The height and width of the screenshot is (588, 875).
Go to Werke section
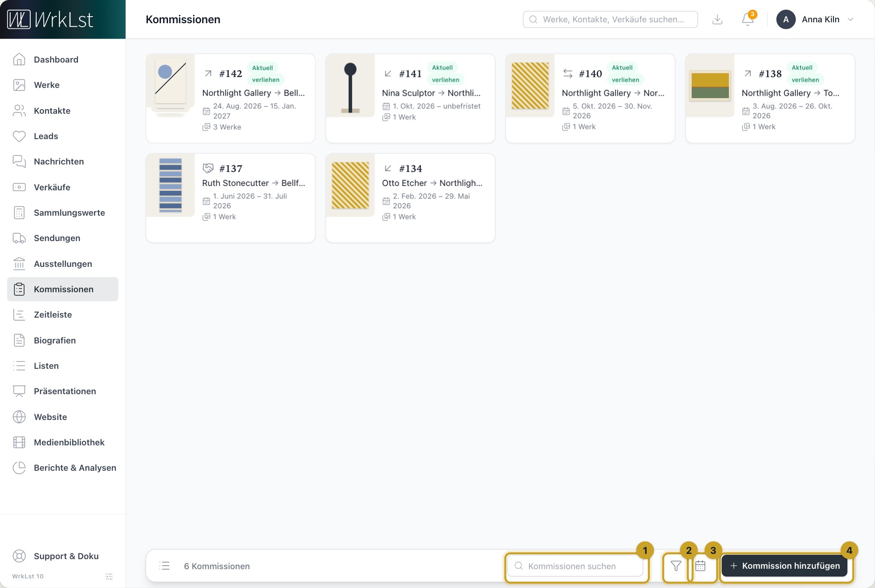pyautogui.click(x=63, y=85)
